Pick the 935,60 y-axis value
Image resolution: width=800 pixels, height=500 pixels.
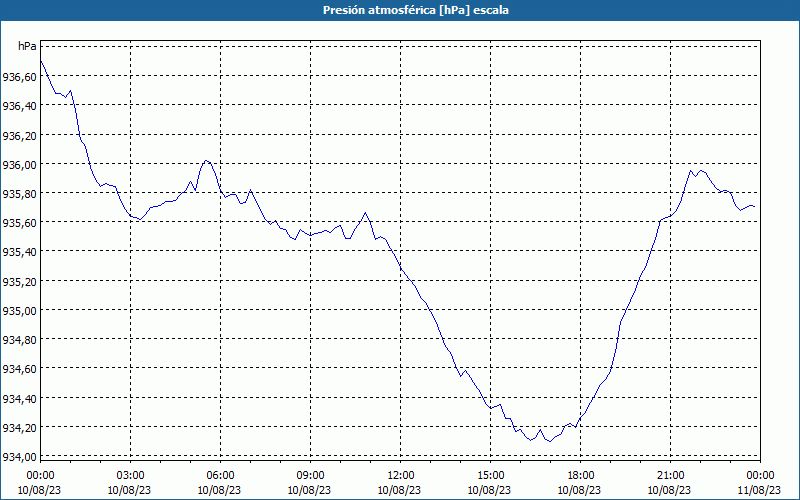point(19,223)
